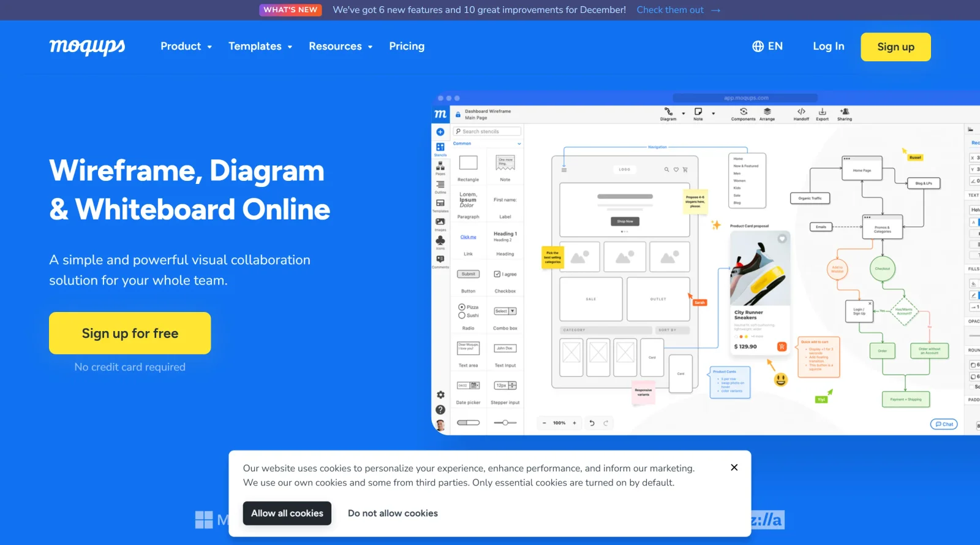Close the cookie consent banner
Screen dimensions: 980x545
pyautogui.click(x=734, y=467)
